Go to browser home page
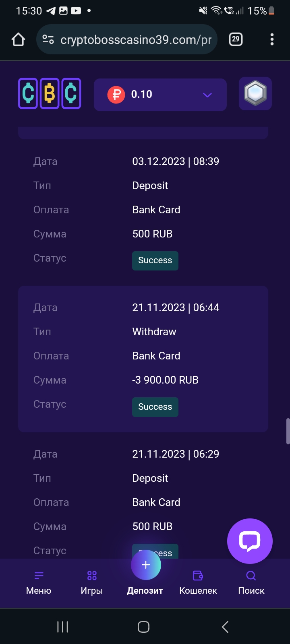 (x=19, y=39)
